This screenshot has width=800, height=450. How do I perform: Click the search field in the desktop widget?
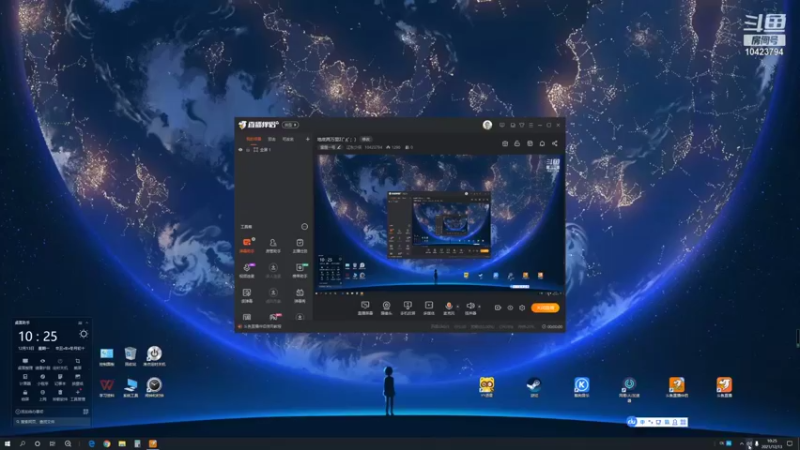pos(52,422)
